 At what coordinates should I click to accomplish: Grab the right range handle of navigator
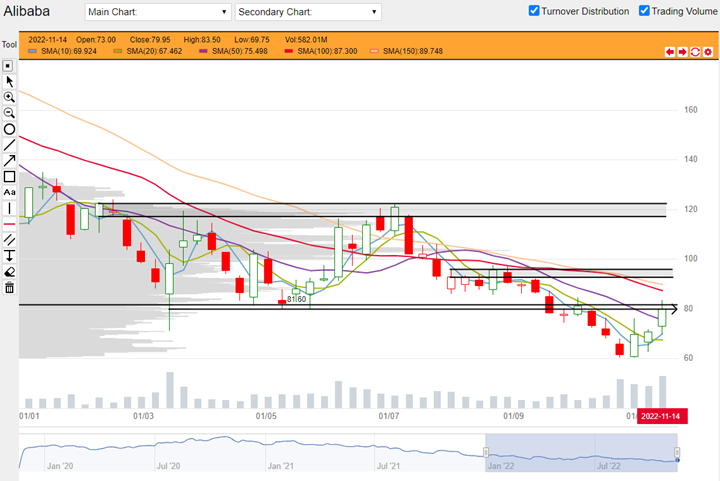677,452
